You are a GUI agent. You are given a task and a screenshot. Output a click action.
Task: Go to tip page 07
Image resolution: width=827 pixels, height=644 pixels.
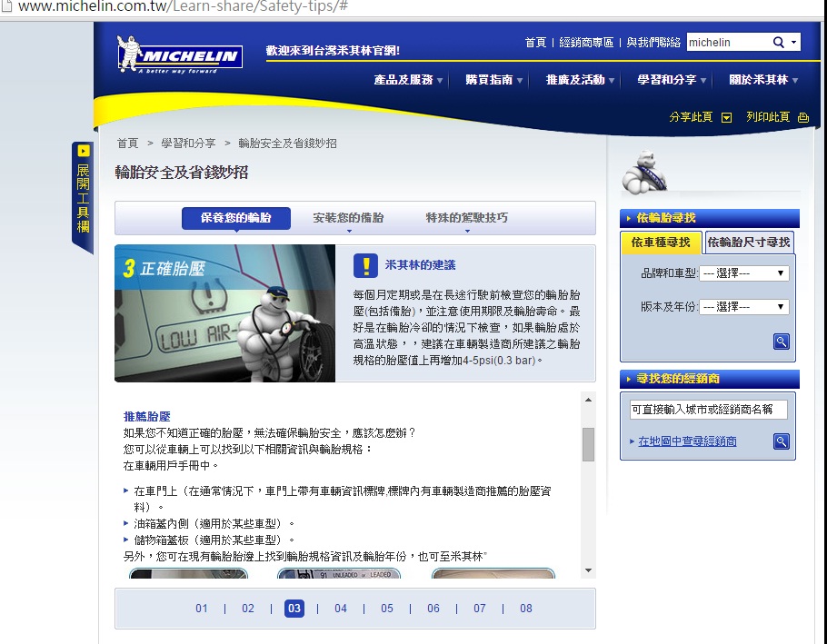coord(480,609)
